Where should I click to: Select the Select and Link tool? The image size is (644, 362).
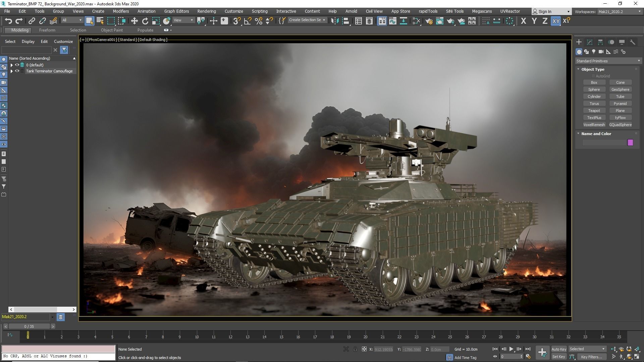coord(32,21)
